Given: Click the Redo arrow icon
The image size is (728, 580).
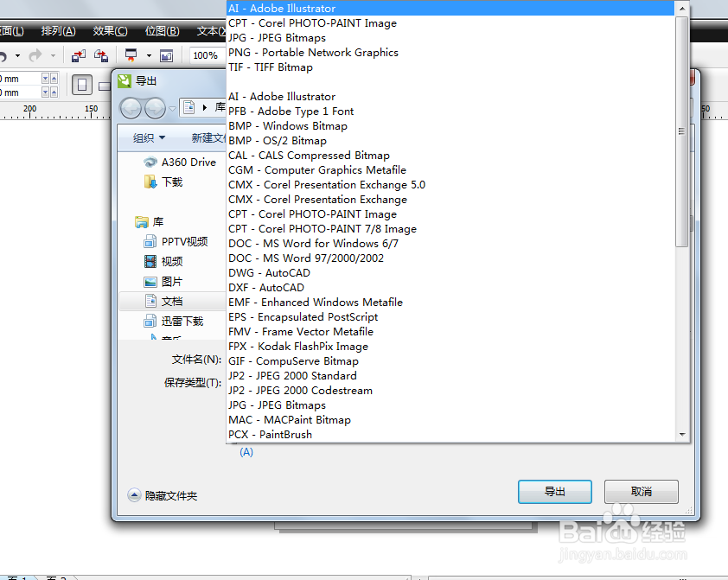Looking at the screenshot, I should (x=35, y=55).
